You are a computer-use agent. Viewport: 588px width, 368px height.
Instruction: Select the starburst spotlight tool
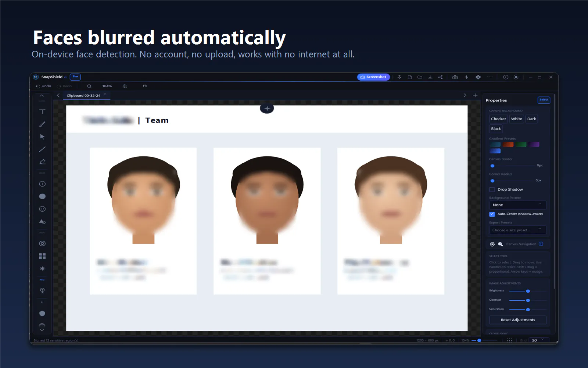click(x=42, y=268)
